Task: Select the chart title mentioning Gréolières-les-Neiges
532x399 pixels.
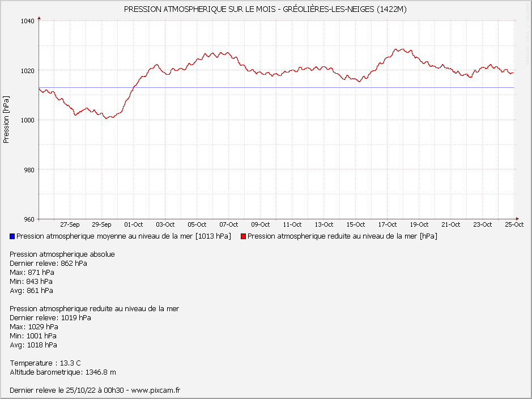Action: [x=265, y=9]
